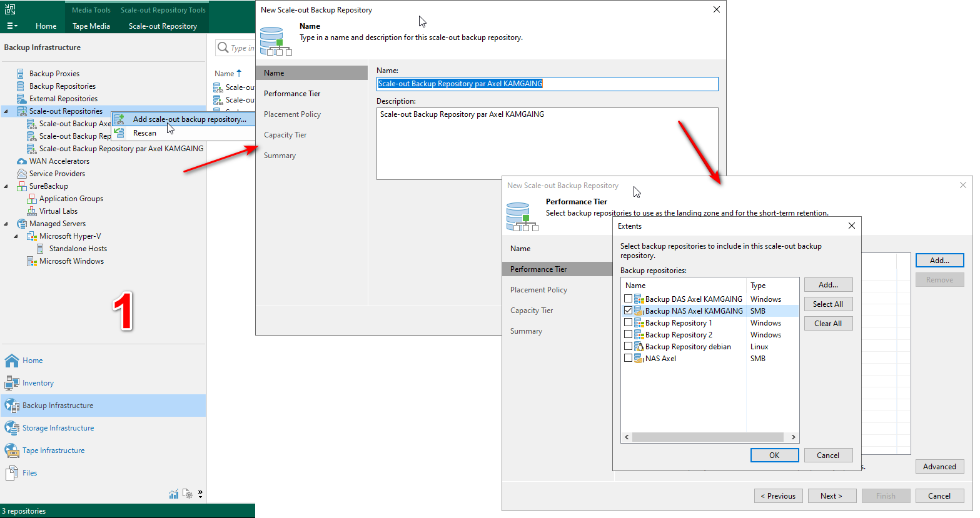The height and width of the screenshot is (518, 980).
Task: Click the Extents list horizontal scrollbar
Action: tap(708, 437)
